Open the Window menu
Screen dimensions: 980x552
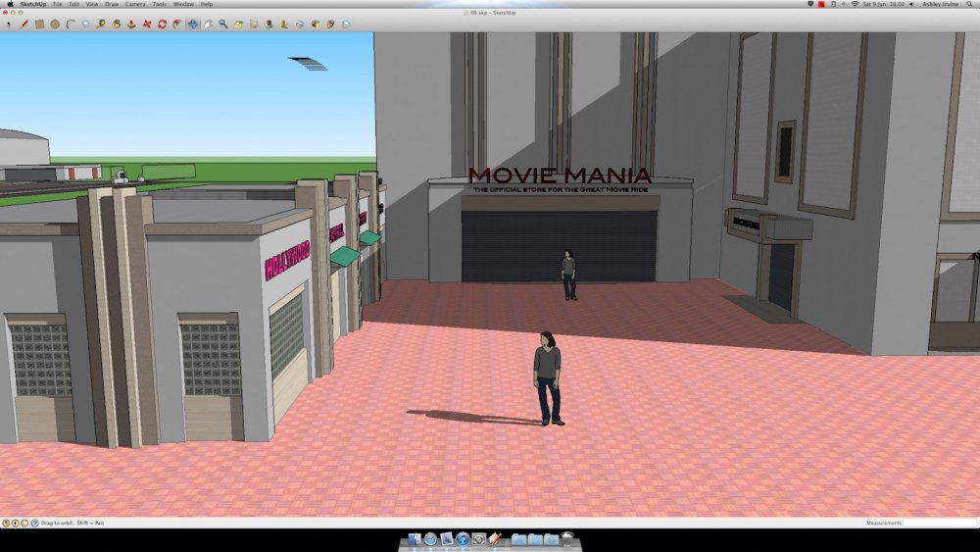click(x=183, y=4)
